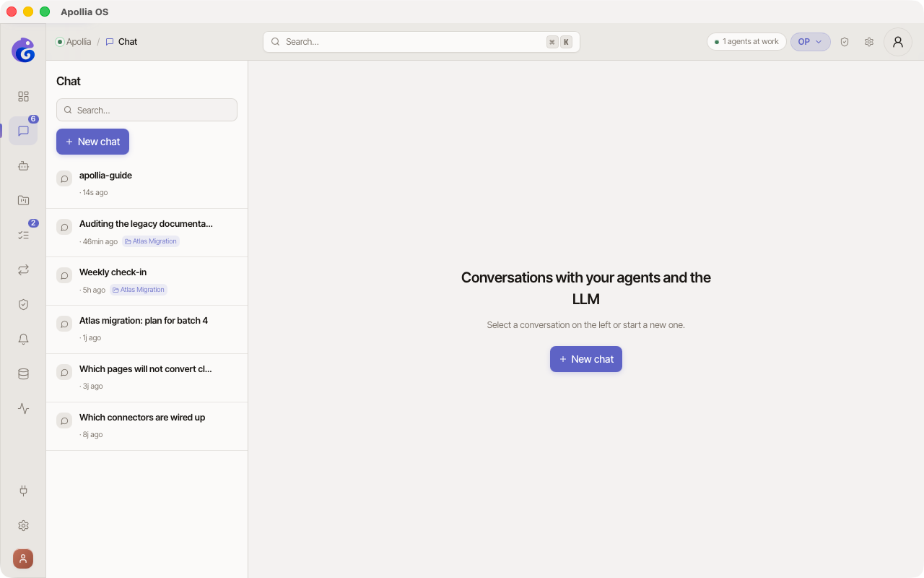Open the notifications bell icon
The width and height of the screenshot is (924, 578).
tap(23, 339)
